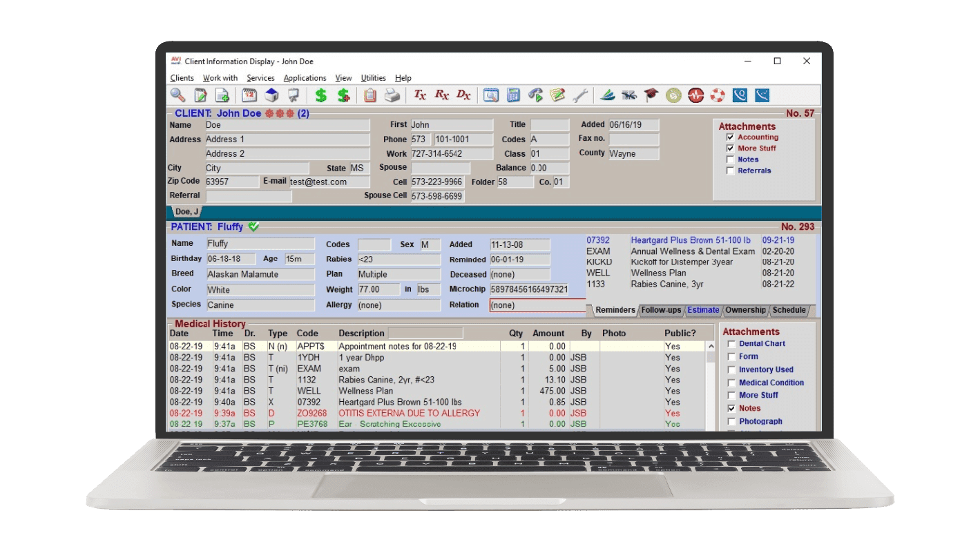Click the wrench tool icon
980x551 pixels.
pyautogui.click(x=580, y=95)
